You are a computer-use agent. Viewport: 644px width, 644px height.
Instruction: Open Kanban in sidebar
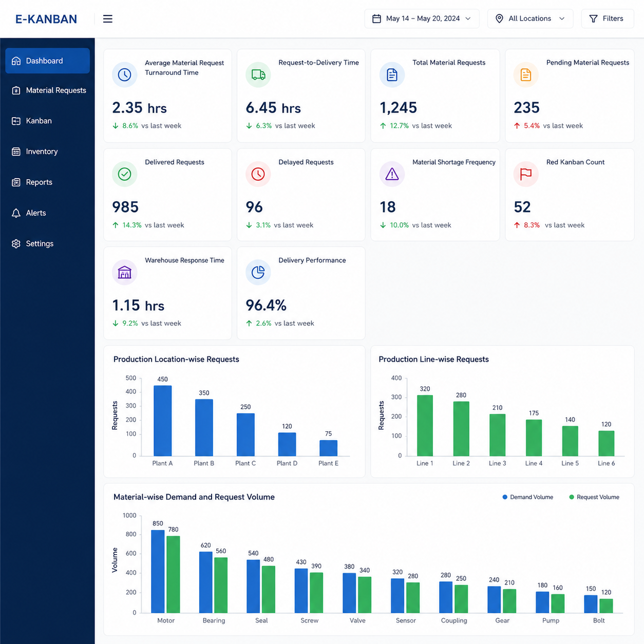(48, 121)
